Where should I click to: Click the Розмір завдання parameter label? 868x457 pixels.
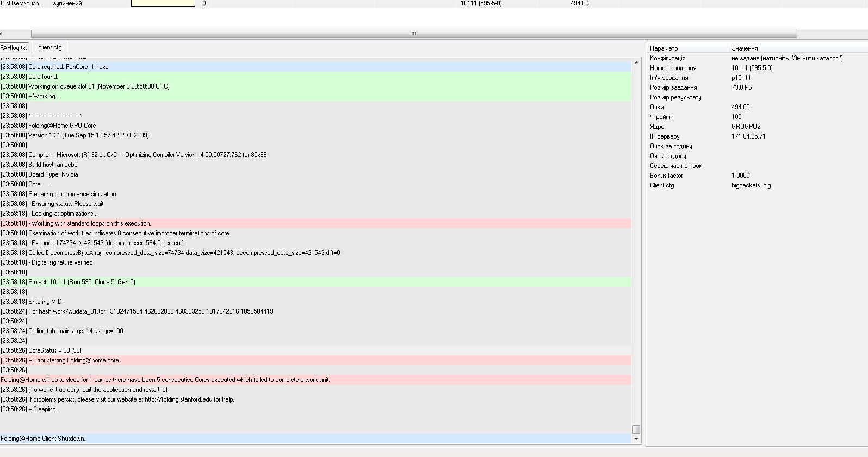coord(673,87)
